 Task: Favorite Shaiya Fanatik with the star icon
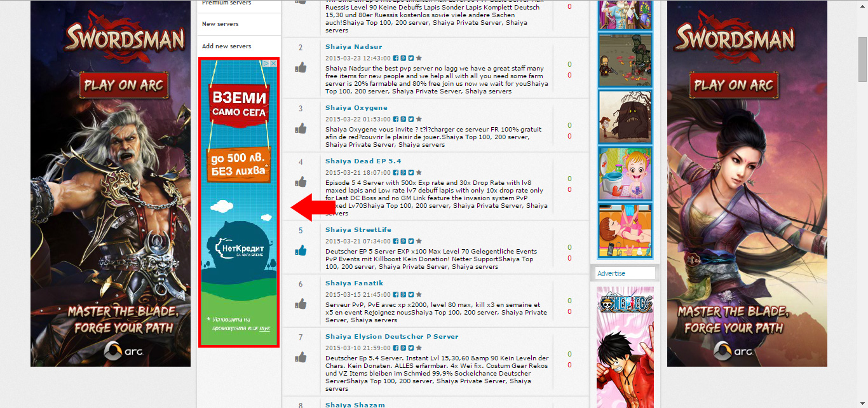(x=419, y=294)
